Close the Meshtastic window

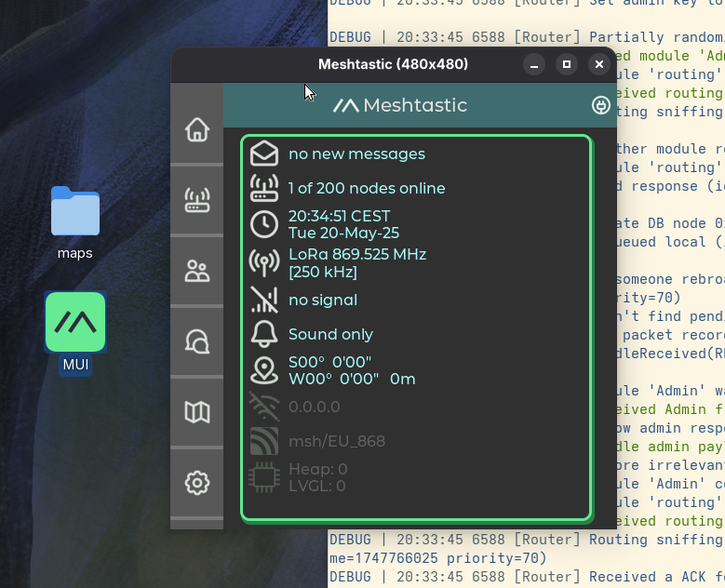[x=599, y=64]
